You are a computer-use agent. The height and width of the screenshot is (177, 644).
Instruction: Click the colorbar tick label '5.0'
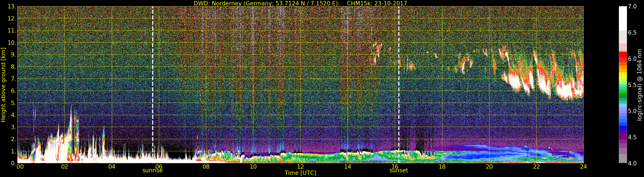(x=632, y=111)
